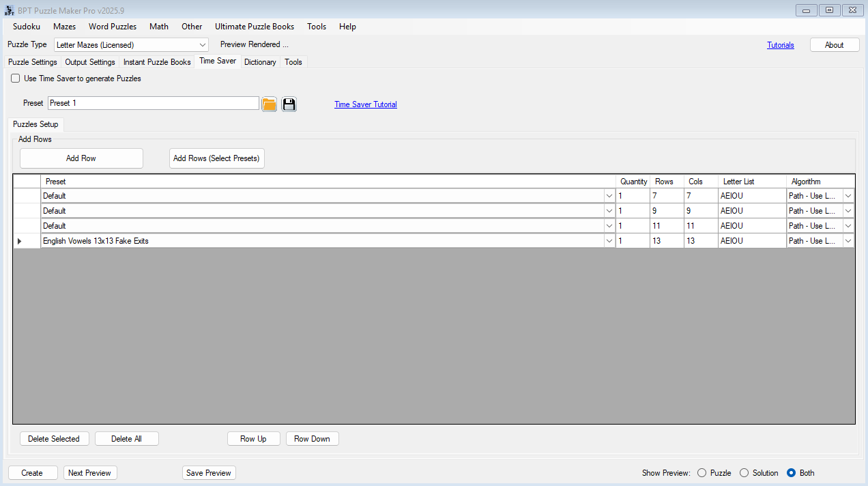
Task: Expand Algorithm dropdown in the first row
Action: pyautogui.click(x=848, y=196)
